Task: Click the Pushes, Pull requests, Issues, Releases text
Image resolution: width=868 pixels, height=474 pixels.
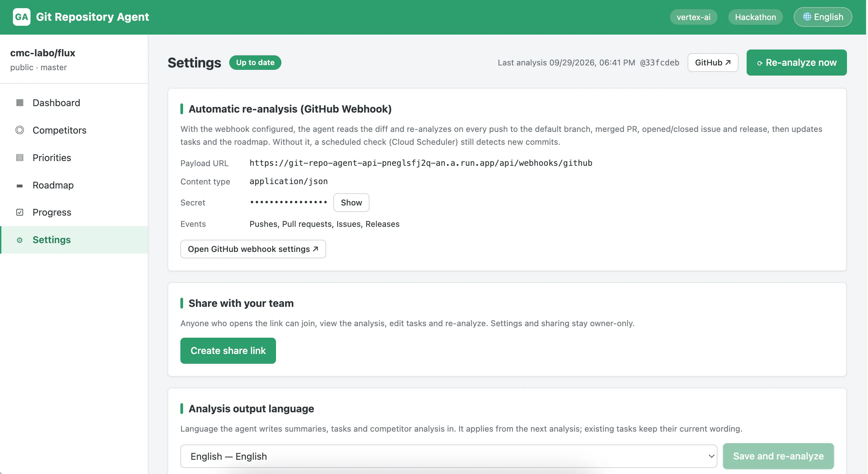Action: pos(324,224)
